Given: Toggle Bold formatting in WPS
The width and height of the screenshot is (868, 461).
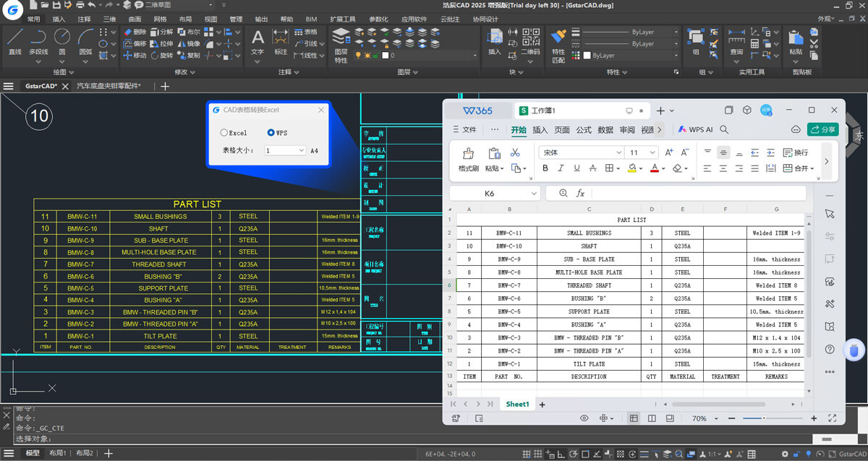Looking at the screenshot, I should (x=545, y=168).
